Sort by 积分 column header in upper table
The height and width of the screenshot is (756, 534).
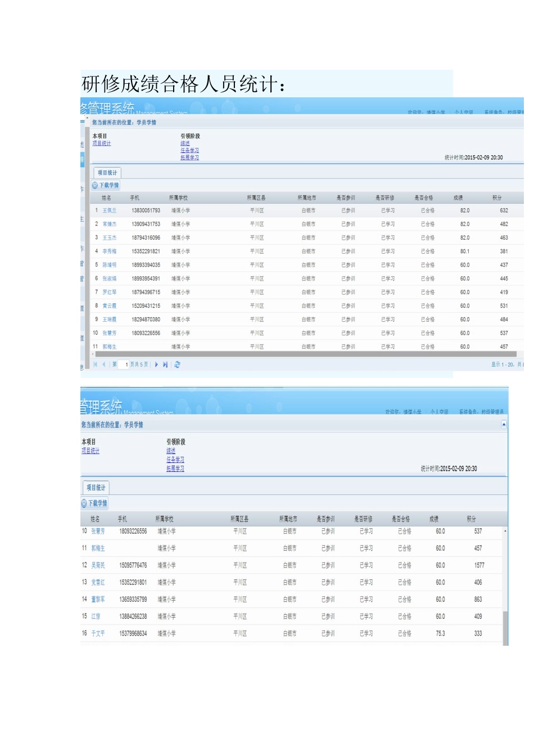(x=497, y=198)
